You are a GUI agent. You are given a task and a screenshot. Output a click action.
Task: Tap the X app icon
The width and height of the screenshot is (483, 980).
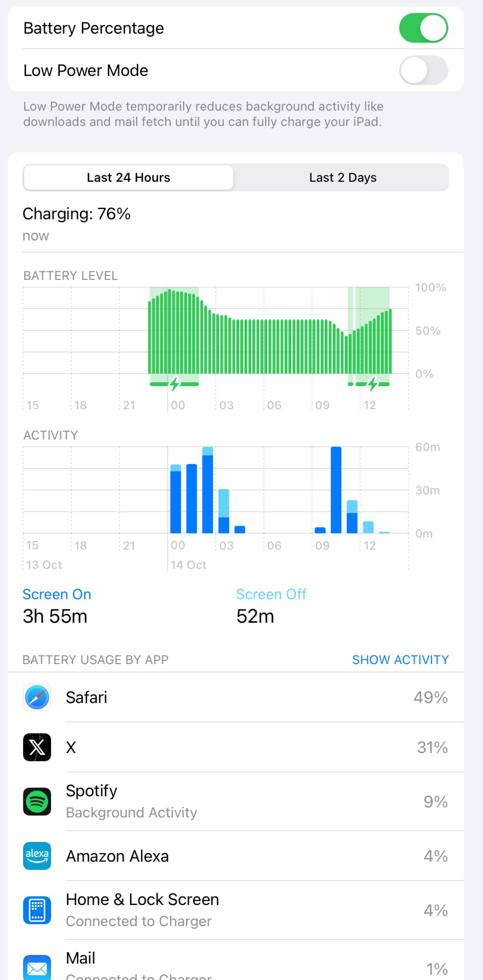pos(37,747)
